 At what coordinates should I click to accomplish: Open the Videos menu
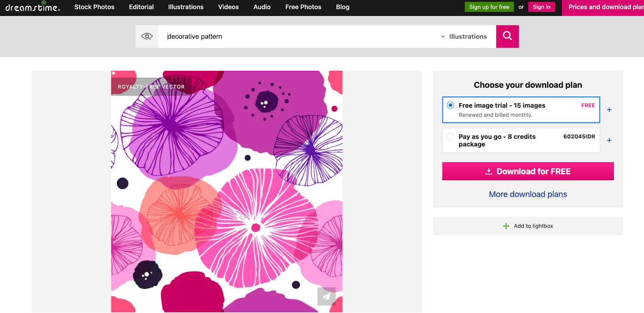pyautogui.click(x=228, y=7)
